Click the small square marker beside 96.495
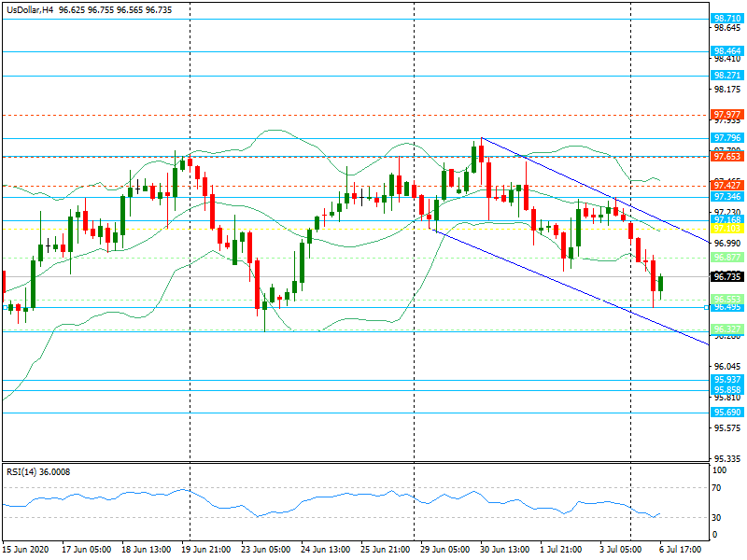747x560 pixels. click(x=706, y=307)
